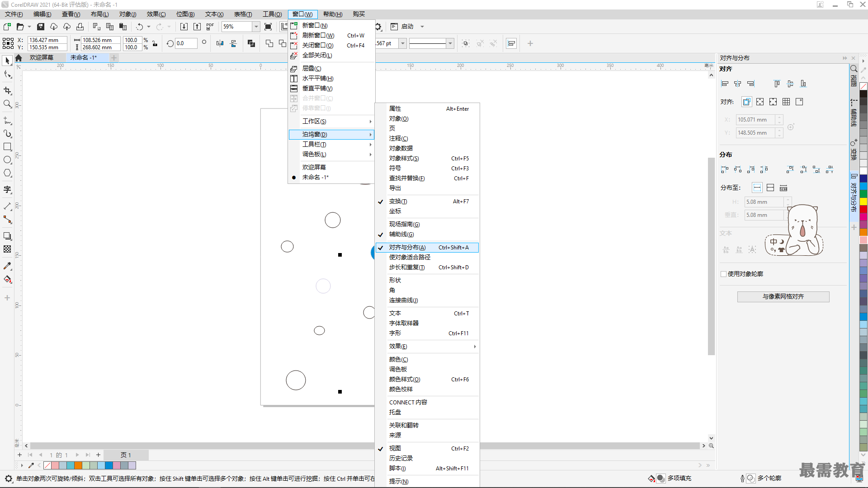Select the Shape edit tool
Viewport: 868px width, 488px height.
7,75
